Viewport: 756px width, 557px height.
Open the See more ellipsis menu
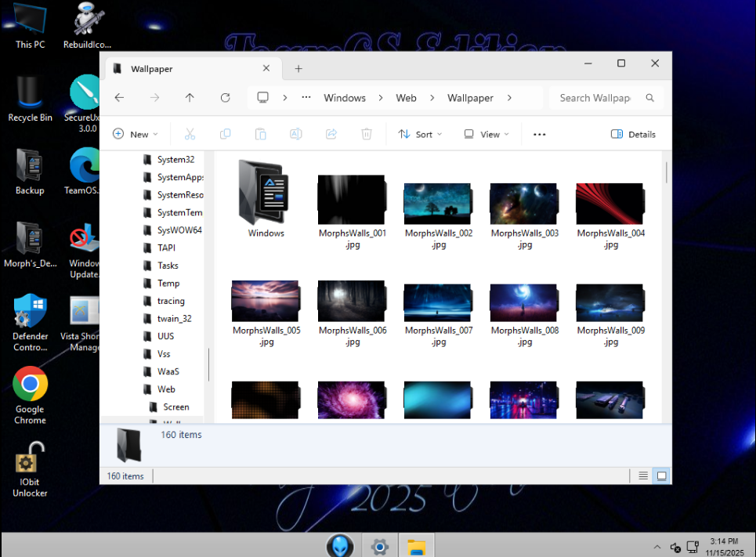coord(539,134)
